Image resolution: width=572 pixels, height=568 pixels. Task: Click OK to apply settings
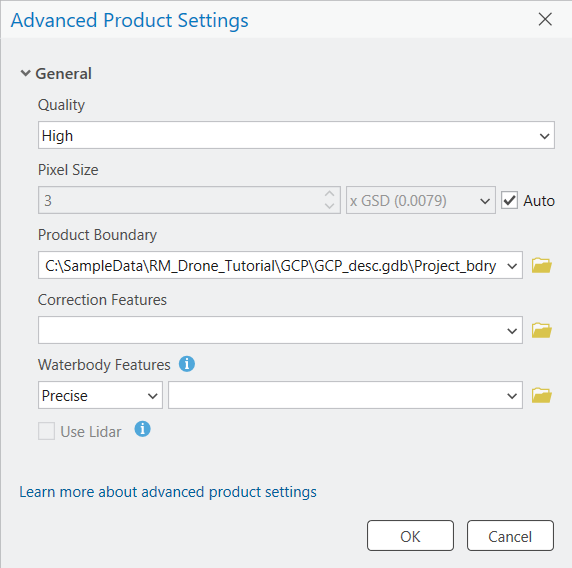pos(410,536)
